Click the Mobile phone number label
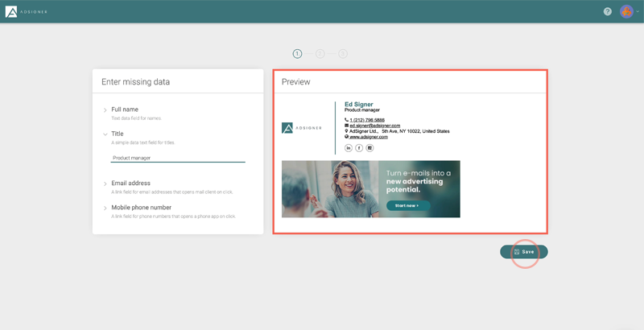 pos(142,208)
